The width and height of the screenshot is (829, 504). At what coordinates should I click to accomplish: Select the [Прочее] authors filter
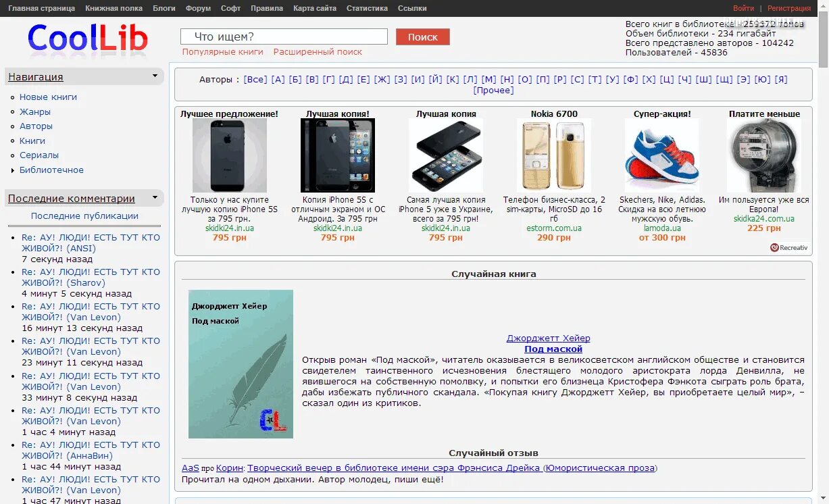point(493,91)
